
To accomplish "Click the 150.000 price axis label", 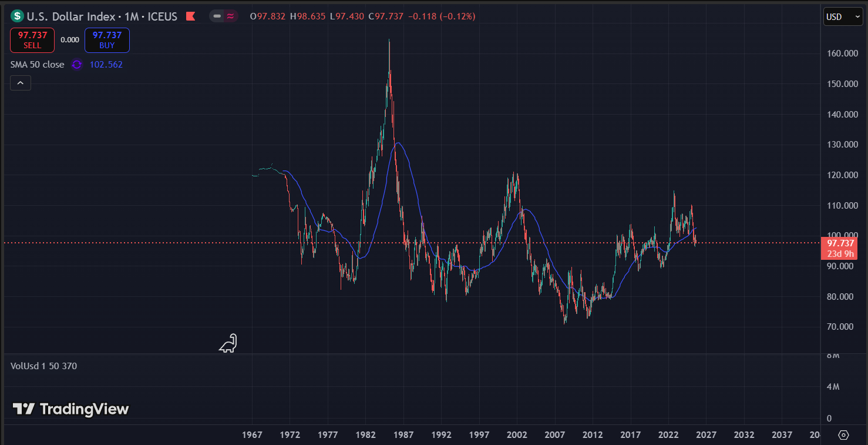I will click(842, 84).
